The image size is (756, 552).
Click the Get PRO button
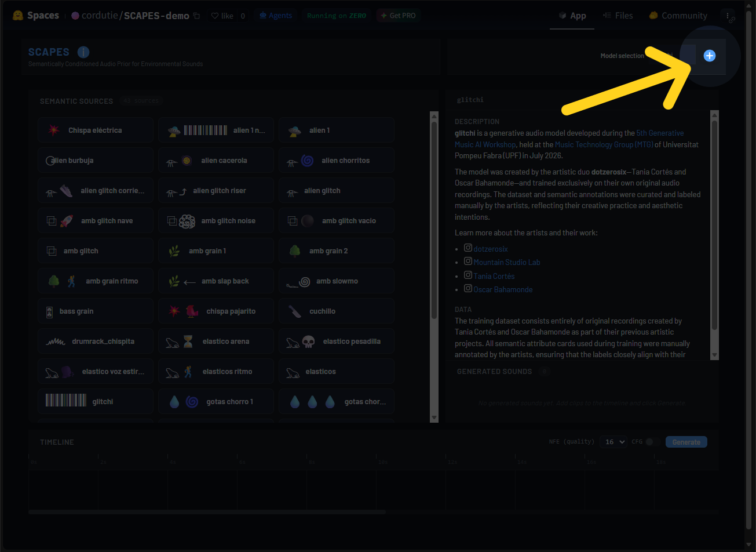pos(398,16)
